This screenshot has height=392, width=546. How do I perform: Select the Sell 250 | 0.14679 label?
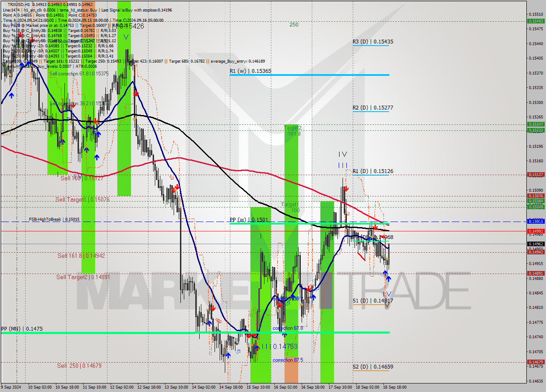79,366
